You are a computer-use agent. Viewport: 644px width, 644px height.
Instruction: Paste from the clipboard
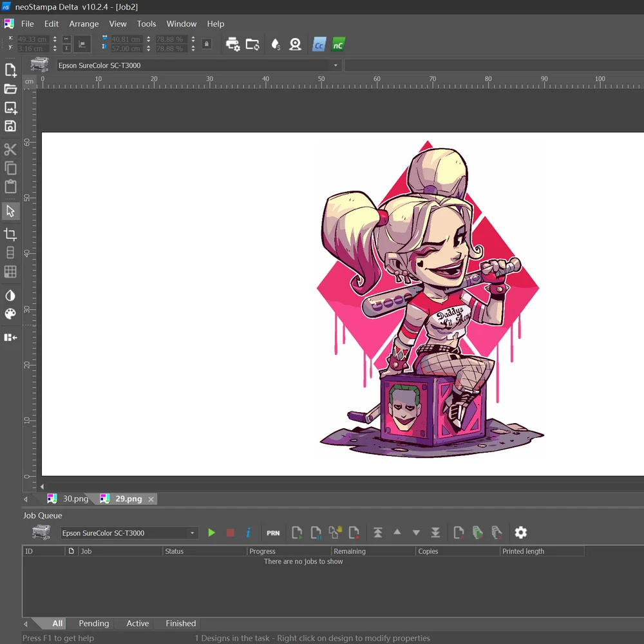tap(10, 187)
